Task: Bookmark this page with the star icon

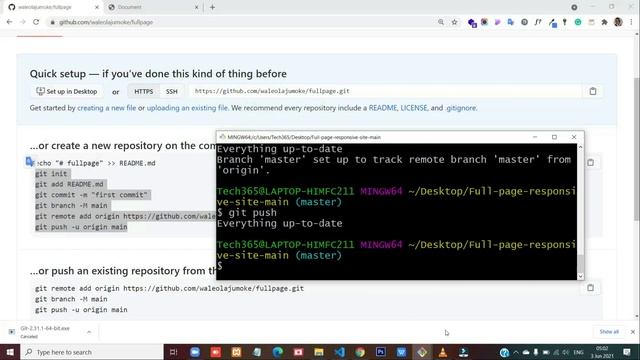Action: click(x=454, y=22)
